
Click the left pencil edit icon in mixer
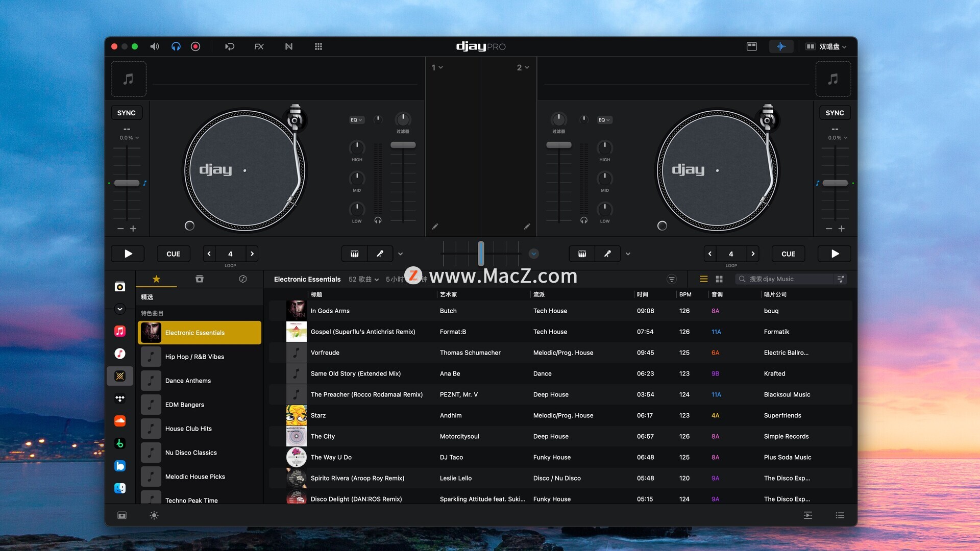435,227
